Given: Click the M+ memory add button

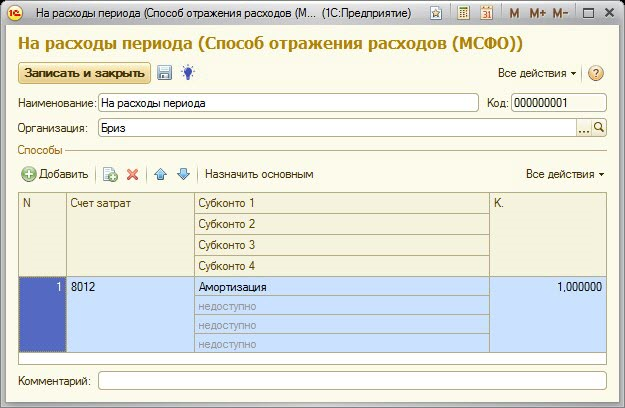Looking at the screenshot, I should (x=537, y=14).
